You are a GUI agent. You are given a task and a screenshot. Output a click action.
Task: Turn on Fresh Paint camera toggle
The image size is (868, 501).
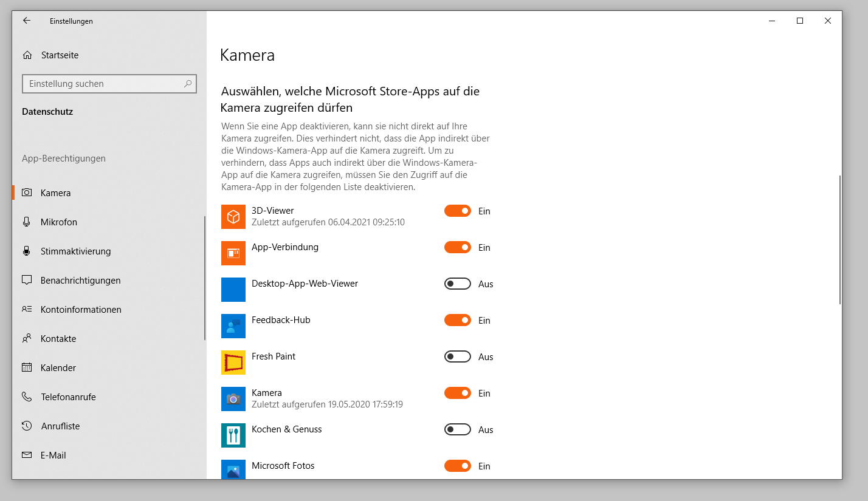click(x=457, y=356)
